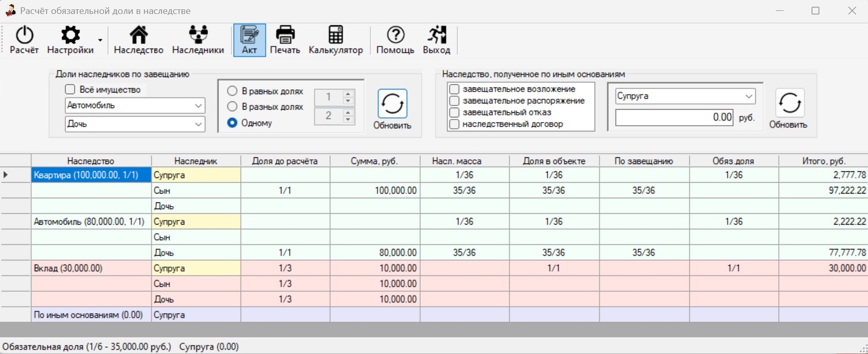Expand the Автомобиль dropdown list
Screen dimensions: 868x354
click(135, 106)
